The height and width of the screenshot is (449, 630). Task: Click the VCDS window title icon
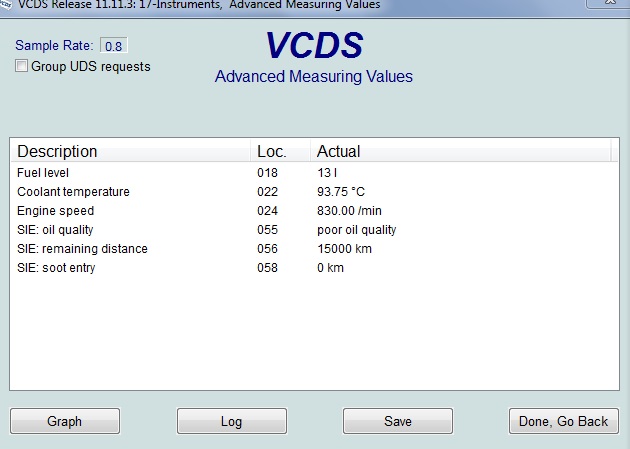pyautogui.click(x=6, y=4)
